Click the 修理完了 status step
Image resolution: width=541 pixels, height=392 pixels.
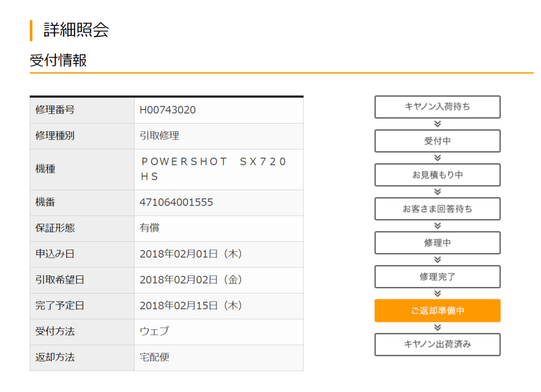coord(437,276)
